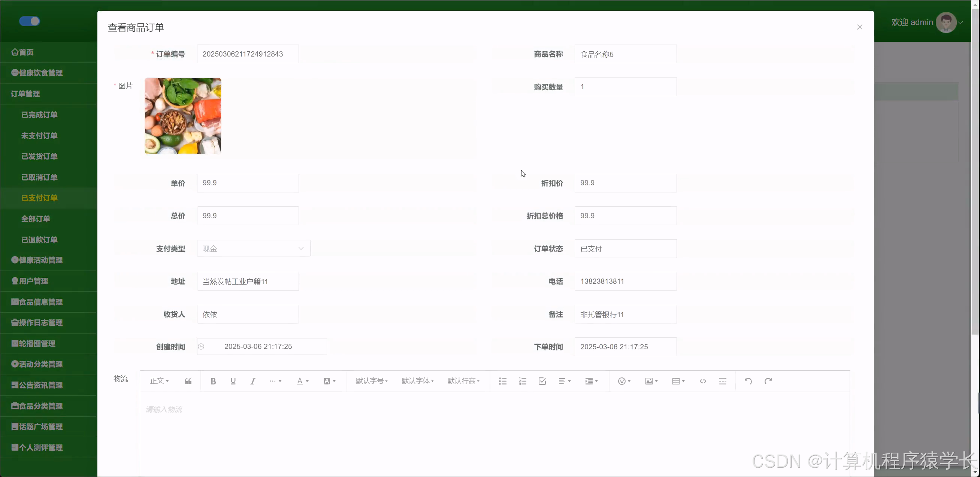This screenshot has height=477, width=980.
Task: Open the 已退款订单 menu item
Action: pyautogui.click(x=39, y=240)
